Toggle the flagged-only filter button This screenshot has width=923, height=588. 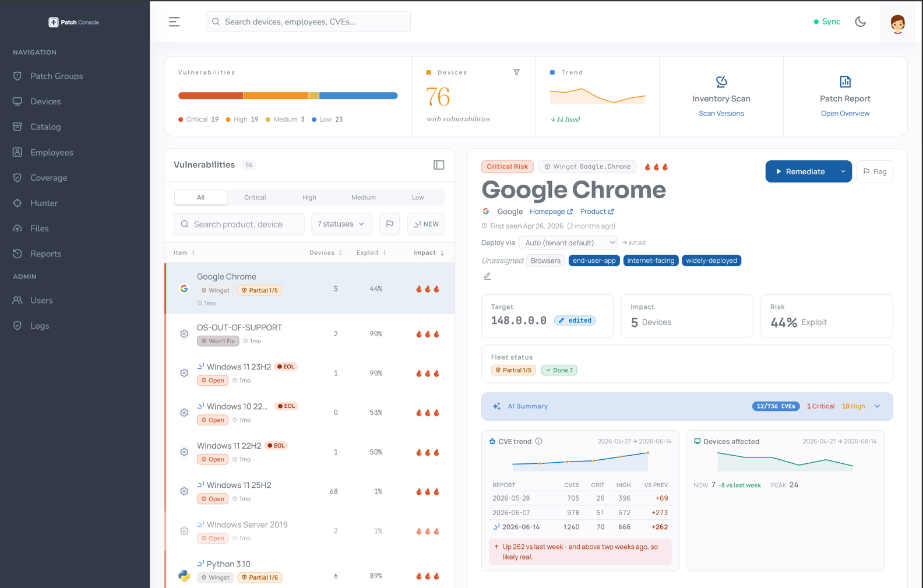pyautogui.click(x=390, y=224)
